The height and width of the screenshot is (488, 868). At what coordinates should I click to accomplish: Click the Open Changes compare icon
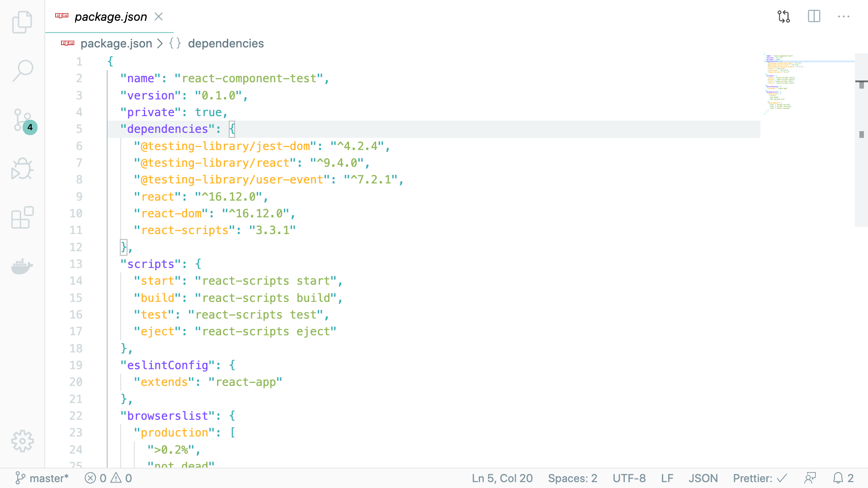coord(783,17)
